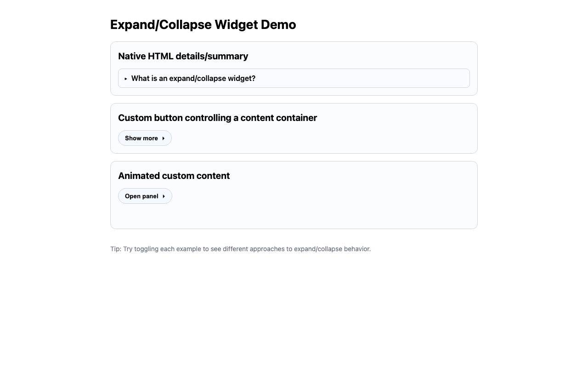This screenshot has height=368, width=588.
Task: Click the 'Native HTML details/summary' heading
Action: (183, 56)
